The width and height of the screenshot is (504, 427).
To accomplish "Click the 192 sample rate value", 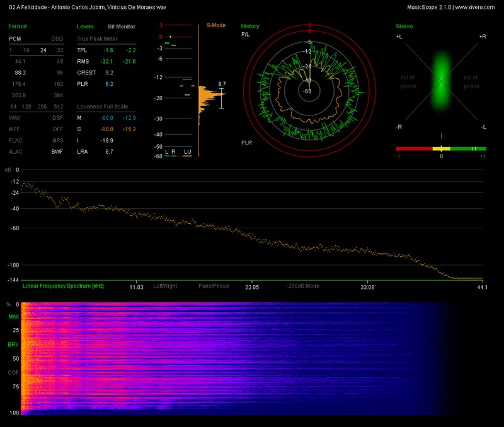I will tap(59, 84).
